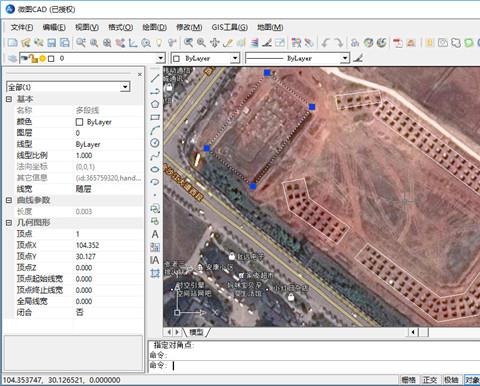
Task: Open the linetype ByLayer dropdown
Action: 345,59
